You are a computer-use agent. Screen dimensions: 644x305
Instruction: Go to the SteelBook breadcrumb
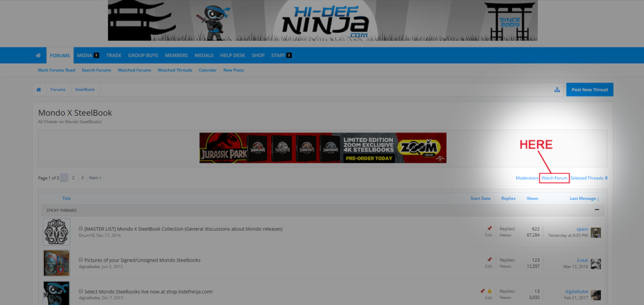84,89
